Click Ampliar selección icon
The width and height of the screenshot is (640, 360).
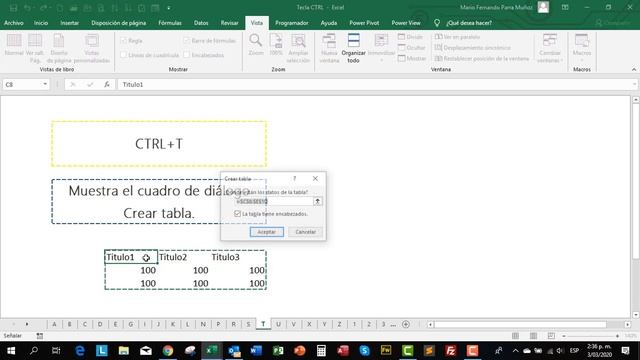(x=298, y=48)
